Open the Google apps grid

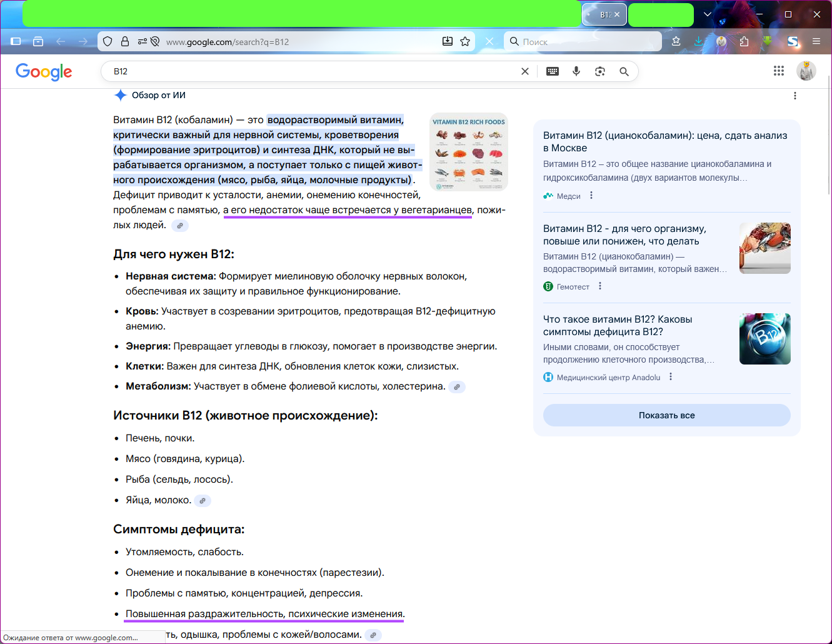point(779,71)
